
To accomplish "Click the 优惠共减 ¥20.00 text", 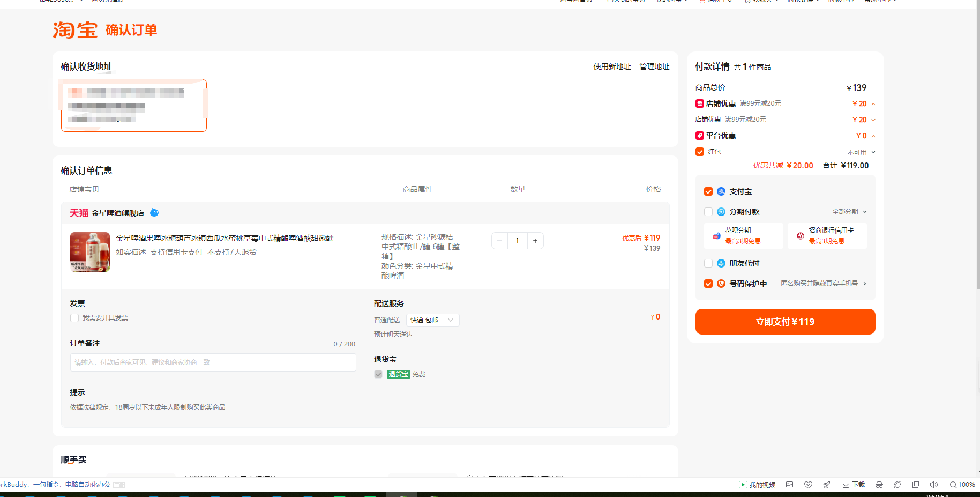I will [783, 166].
